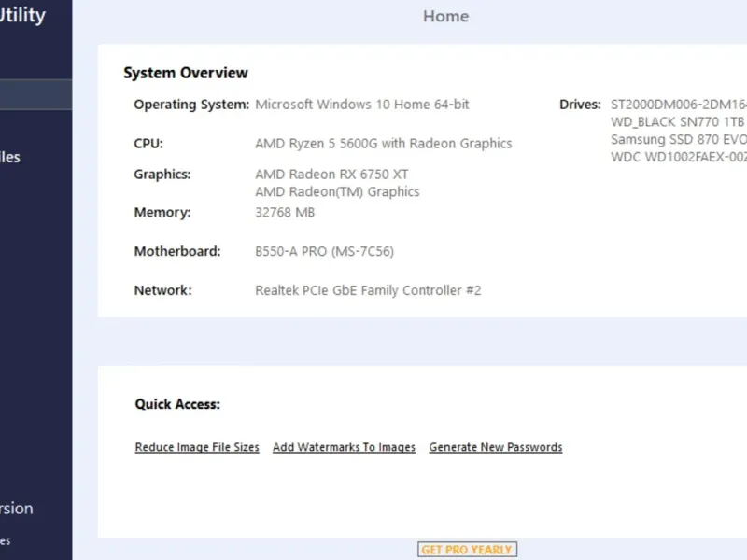Click the Drives label

point(580,105)
